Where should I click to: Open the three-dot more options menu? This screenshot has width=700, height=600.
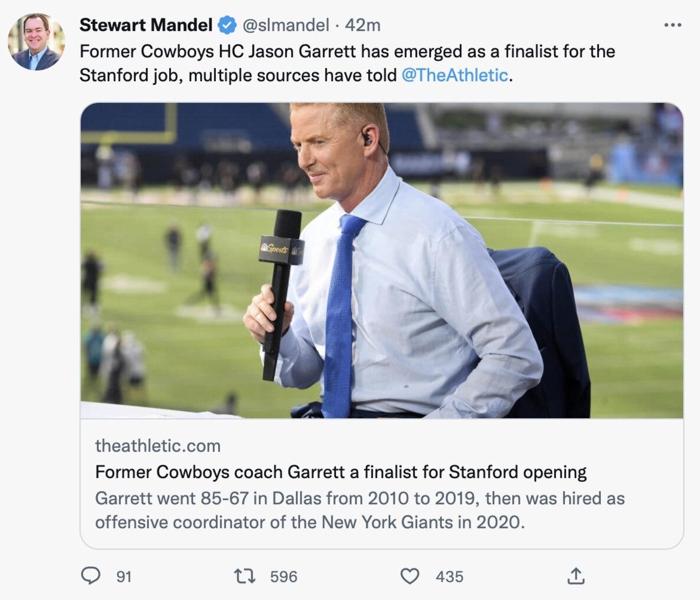[673, 25]
